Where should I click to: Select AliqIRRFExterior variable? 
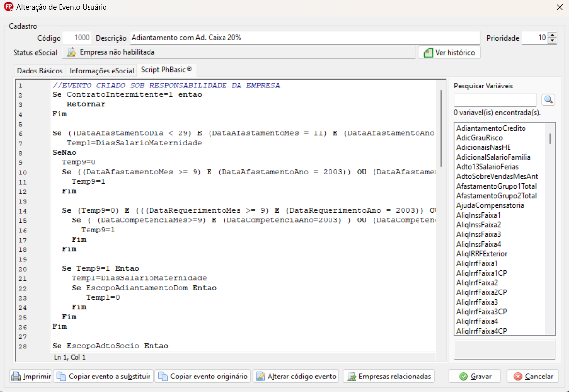coord(481,254)
